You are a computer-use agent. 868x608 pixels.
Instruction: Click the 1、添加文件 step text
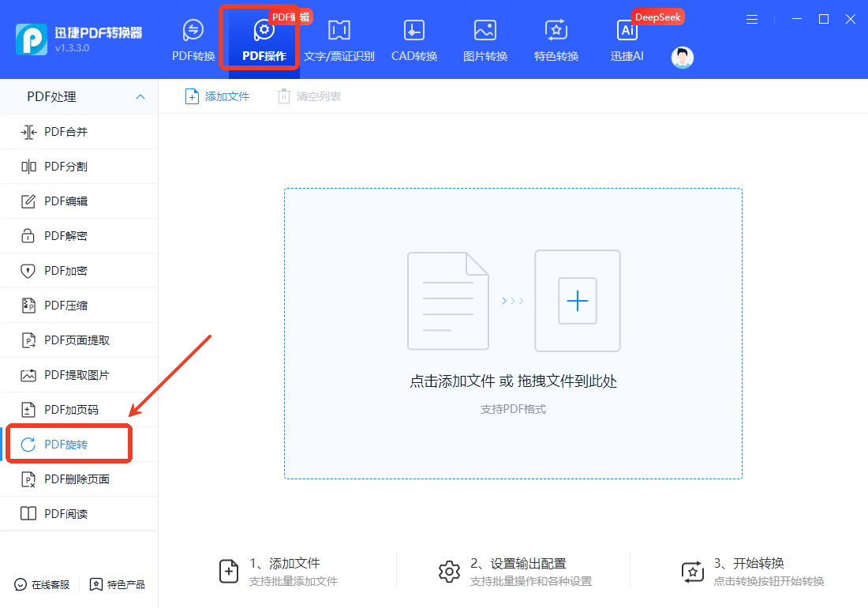click(285, 564)
